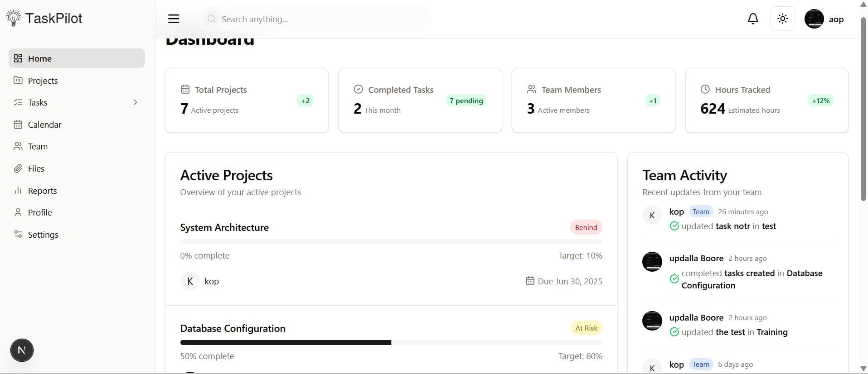Open notifications via the bell icon
Viewport: 868px width, 374px height.
pyautogui.click(x=753, y=19)
